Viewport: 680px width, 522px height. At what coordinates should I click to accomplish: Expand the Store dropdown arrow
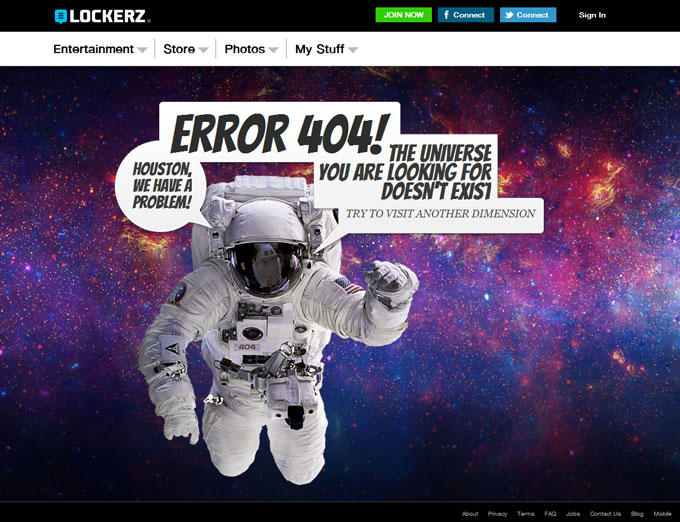(x=203, y=50)
